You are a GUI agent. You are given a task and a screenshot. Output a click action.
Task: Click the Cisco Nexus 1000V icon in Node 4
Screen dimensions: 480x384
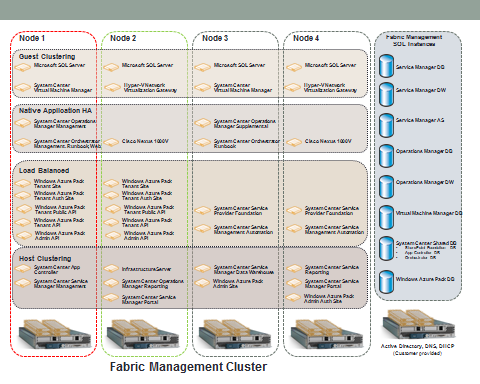point(294,143)
